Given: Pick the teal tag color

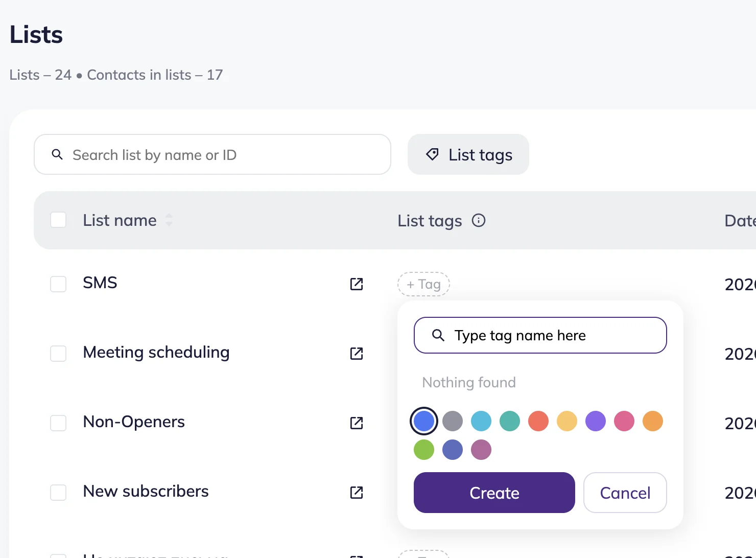Looking at the screenshot, I should (x=510, y=421).
